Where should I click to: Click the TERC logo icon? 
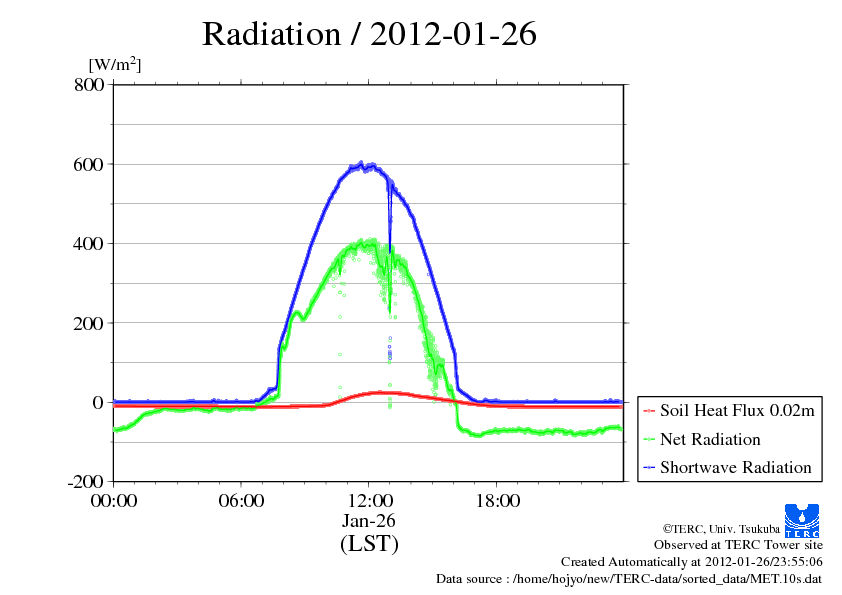(802, 520)
